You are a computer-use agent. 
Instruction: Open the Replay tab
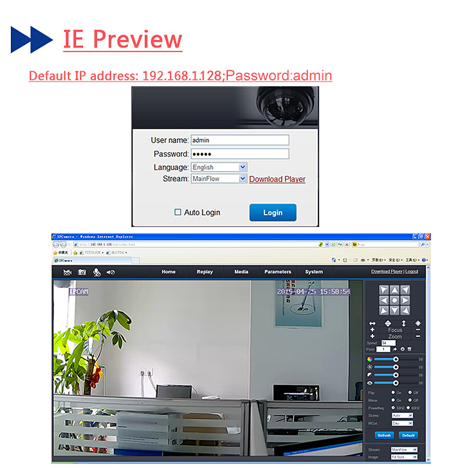click(205, 272)
